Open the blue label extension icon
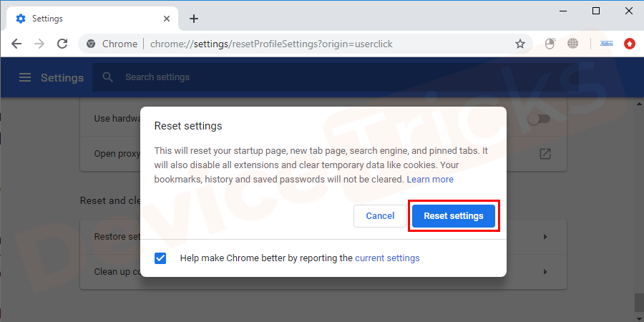The image size is (644, 322). coord(607,44)
